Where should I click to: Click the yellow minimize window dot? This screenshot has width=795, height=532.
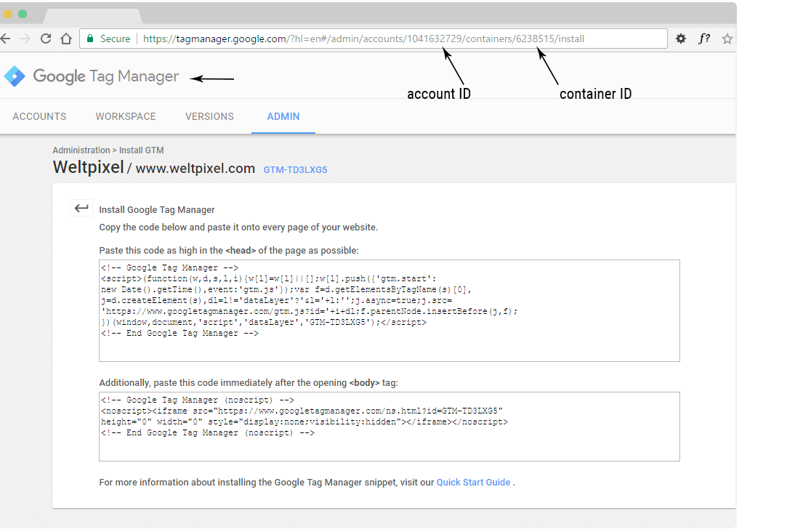pyautogui.click(x=8, y=14)
